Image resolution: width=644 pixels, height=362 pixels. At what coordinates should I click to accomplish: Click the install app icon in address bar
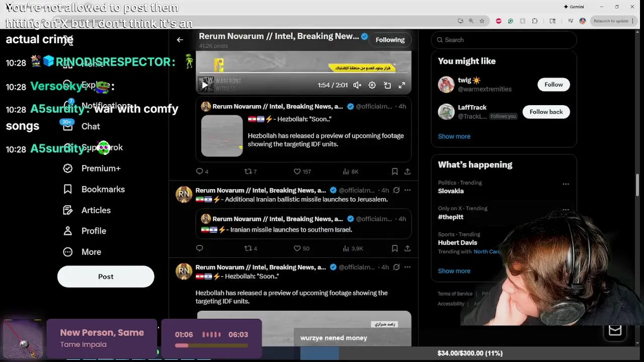coord(460,21)
